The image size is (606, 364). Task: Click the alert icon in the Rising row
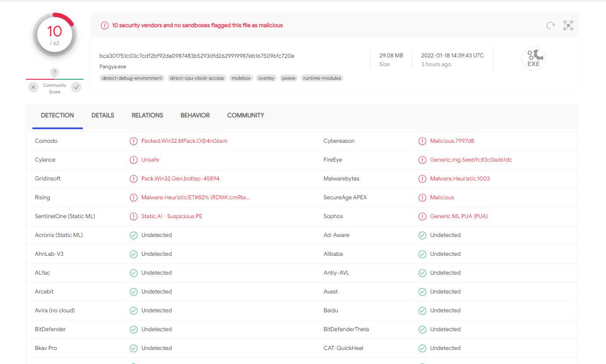click(134, 198)
